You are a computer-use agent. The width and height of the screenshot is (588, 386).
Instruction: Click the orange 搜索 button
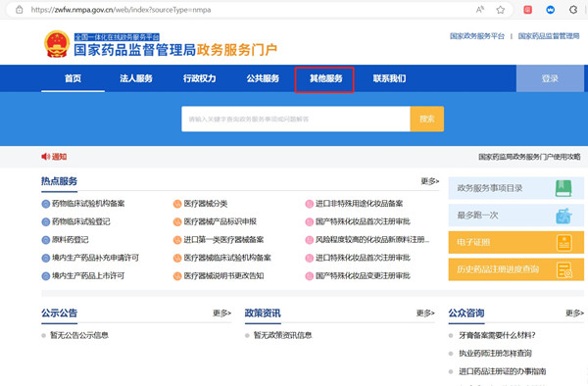pyautogui.click(x=427, y=119)
